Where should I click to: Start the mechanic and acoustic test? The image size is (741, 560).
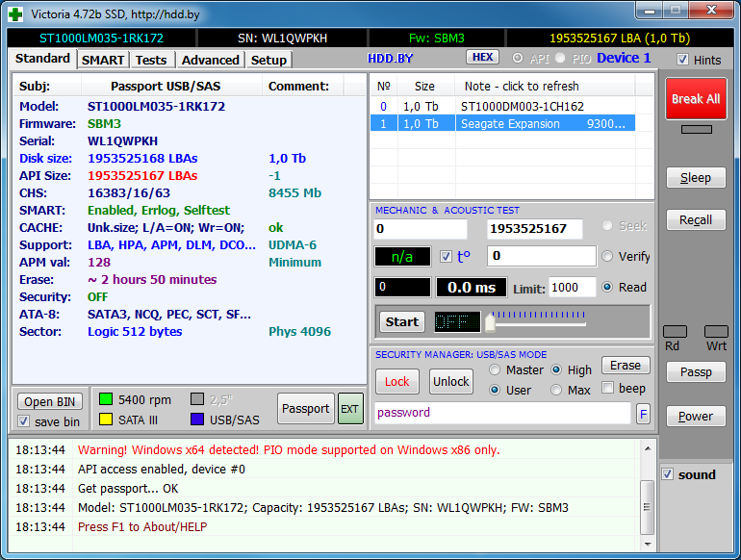401,321
